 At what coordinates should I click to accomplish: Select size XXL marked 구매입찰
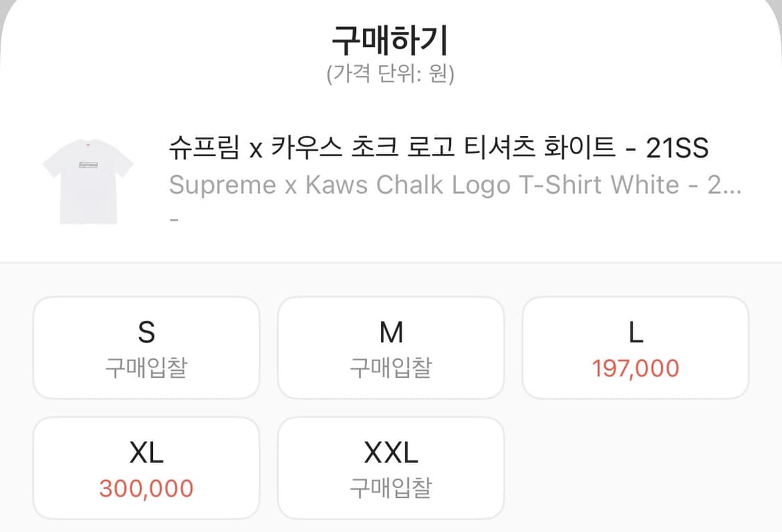tap(391, 467)
